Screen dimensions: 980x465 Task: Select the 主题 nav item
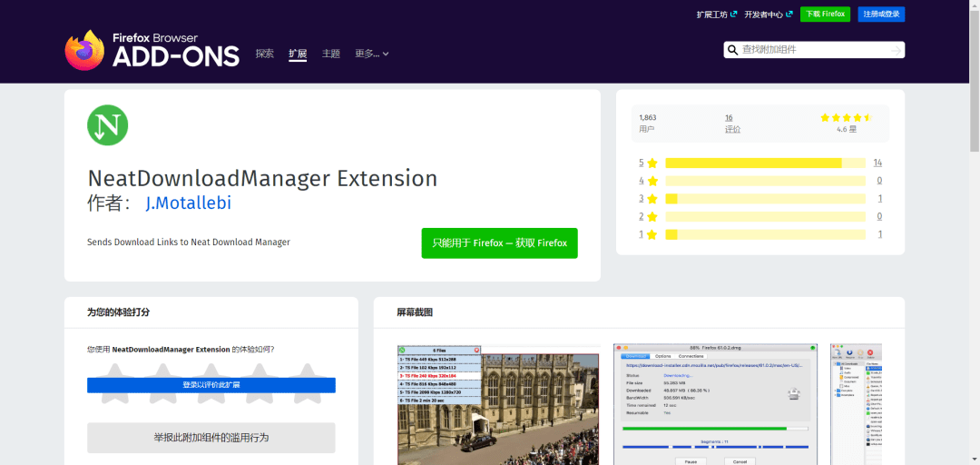[330, 54]
